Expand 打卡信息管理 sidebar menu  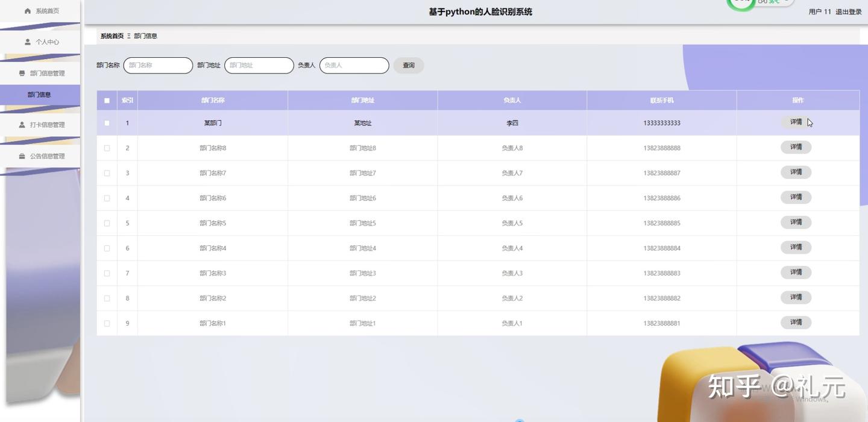pos(40,125)
